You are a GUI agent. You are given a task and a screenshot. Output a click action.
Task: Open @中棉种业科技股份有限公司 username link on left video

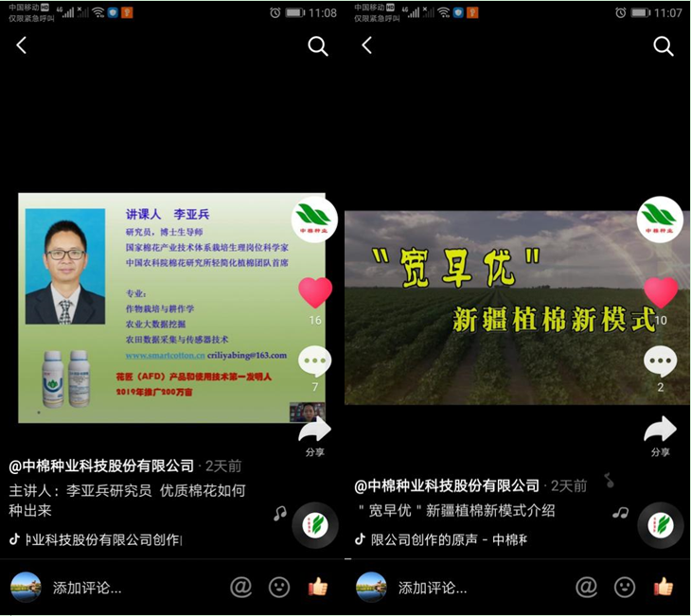pos(101,466)
